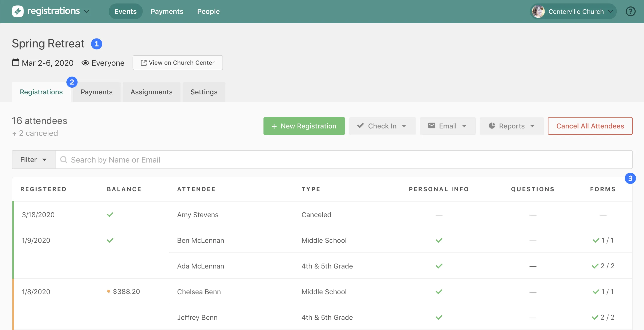
Task: Expand the Reports dropdown
Action: [x=511, y=126]
